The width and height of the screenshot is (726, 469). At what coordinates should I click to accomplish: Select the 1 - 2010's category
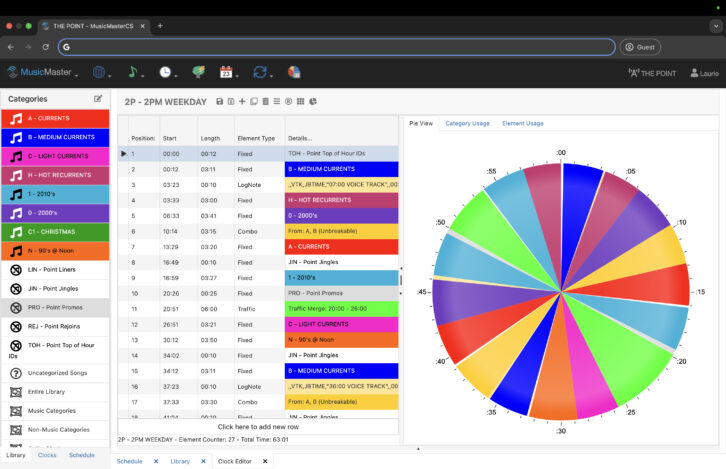click(x=55, y=194)
